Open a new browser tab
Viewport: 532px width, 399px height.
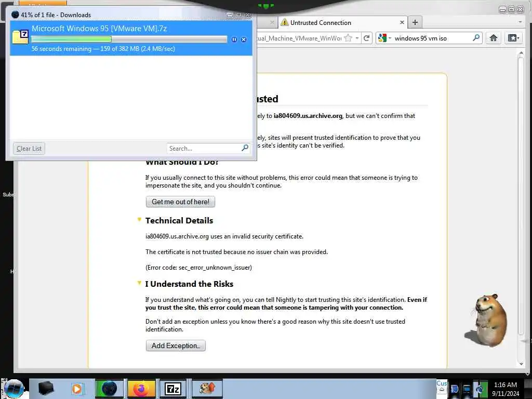click(x=415, y=22)
